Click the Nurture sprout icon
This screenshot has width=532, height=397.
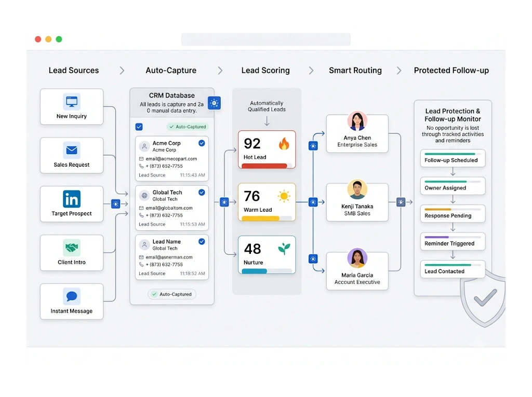tap(284, 249)
